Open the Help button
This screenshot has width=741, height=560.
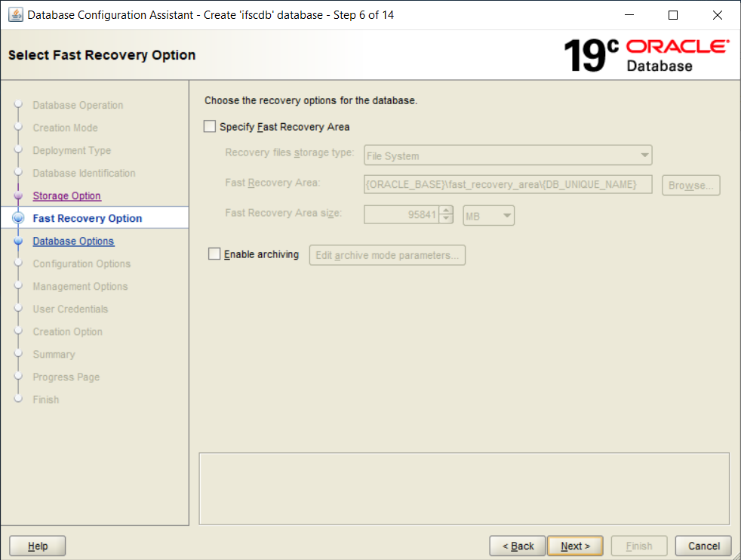point(38,546)
